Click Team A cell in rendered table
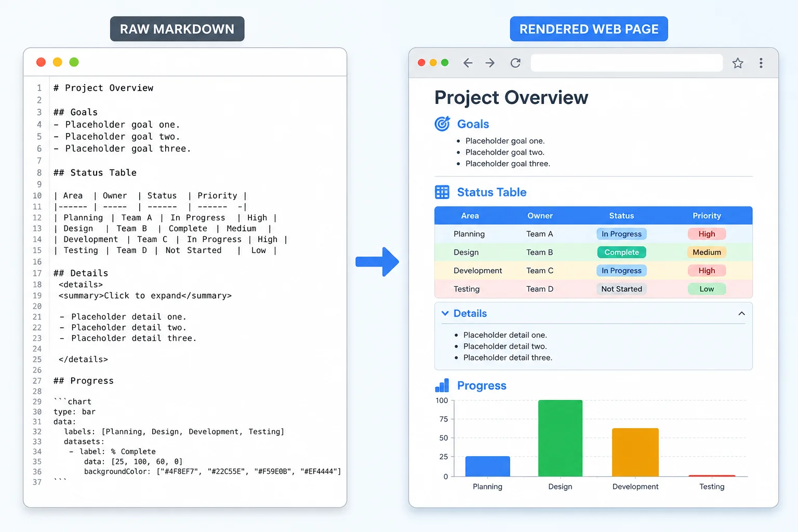Viewport: 798px width, 532px height. (540, 234)
